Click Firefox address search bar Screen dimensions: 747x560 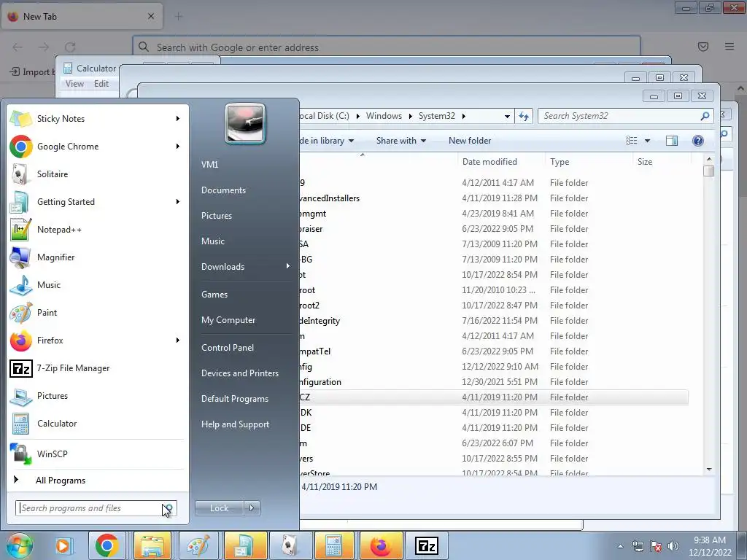387,47
